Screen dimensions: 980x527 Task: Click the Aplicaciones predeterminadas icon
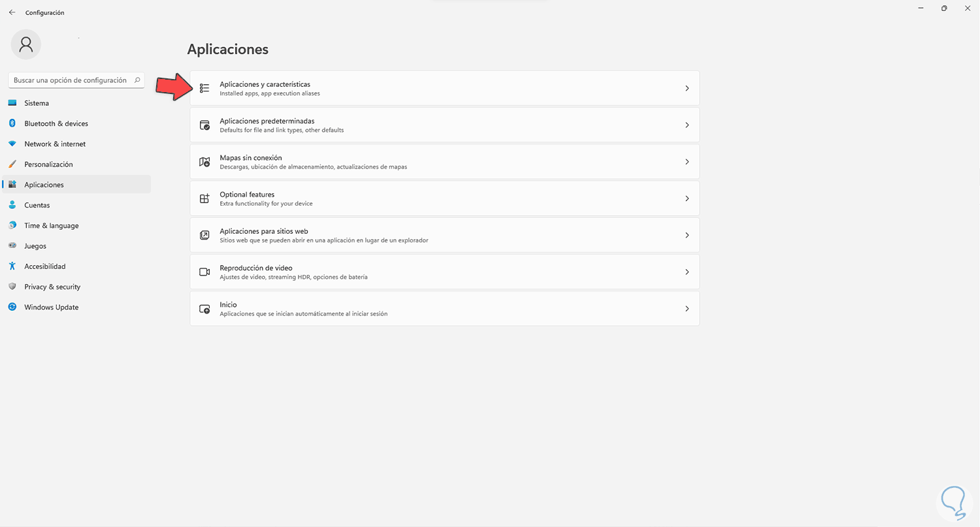tap(204, 125)
